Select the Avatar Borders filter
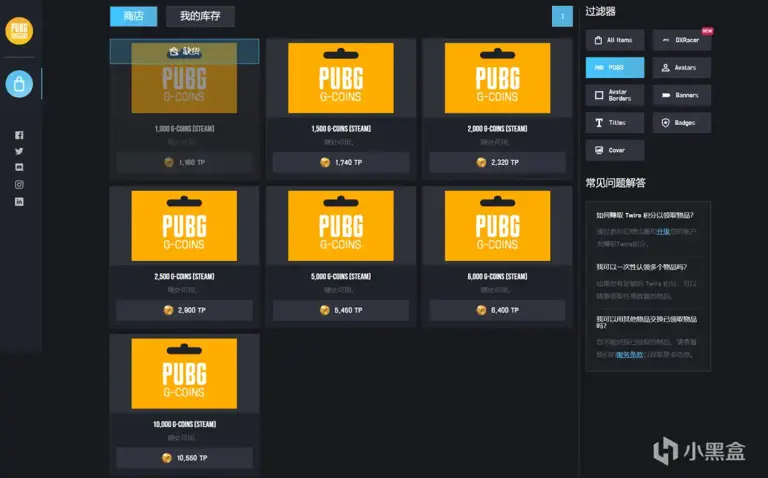 [614, 95]
